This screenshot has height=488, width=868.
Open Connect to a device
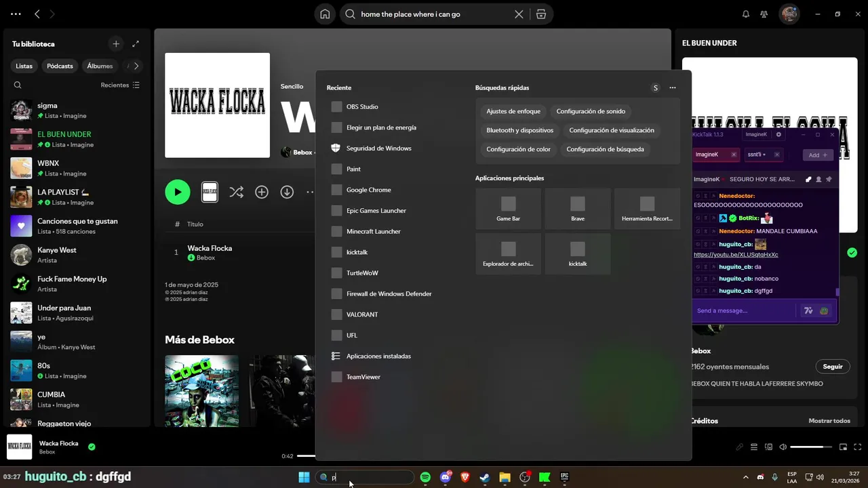(x=768, y=447)
